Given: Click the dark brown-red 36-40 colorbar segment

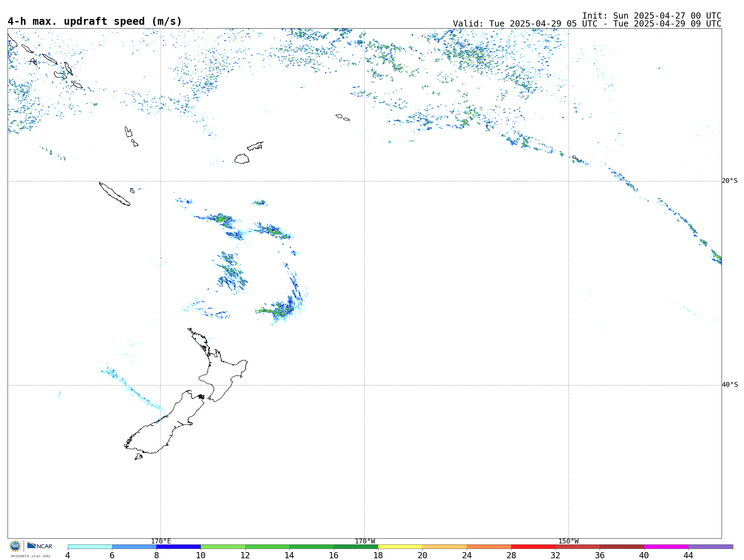Looking at the screenshot, I should click(622, 547).
